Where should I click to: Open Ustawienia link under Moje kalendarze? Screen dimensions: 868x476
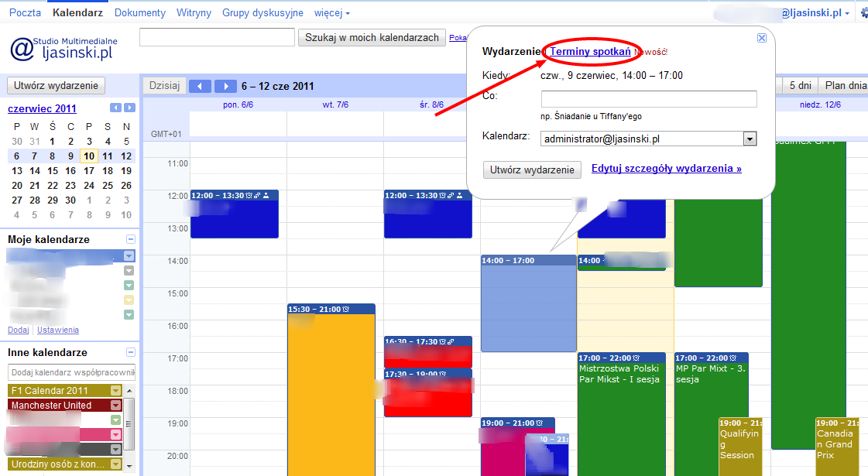coord(58,330)
